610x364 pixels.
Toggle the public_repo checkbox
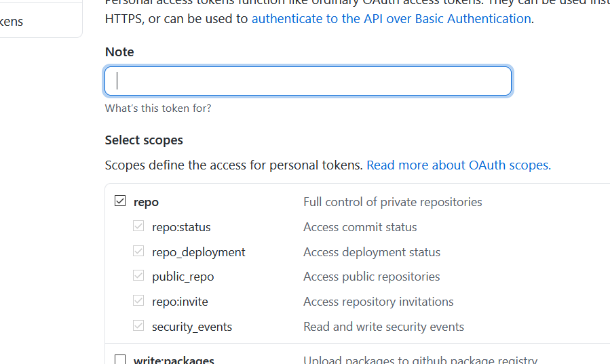(138, 277)
